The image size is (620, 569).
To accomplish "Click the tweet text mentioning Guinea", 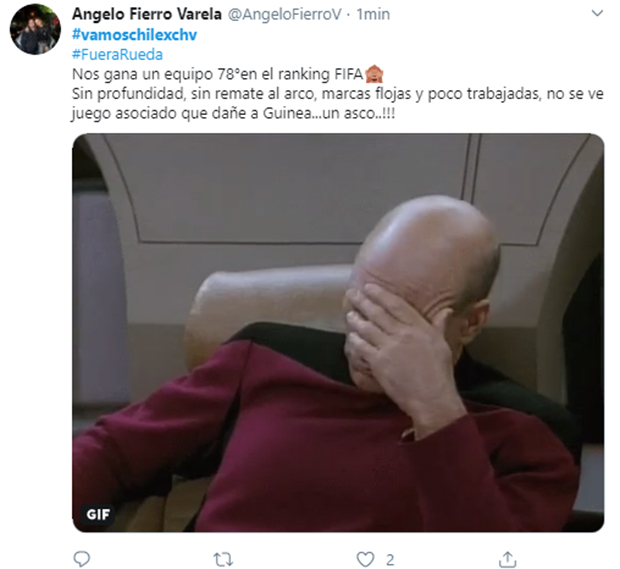I will 233,113.
